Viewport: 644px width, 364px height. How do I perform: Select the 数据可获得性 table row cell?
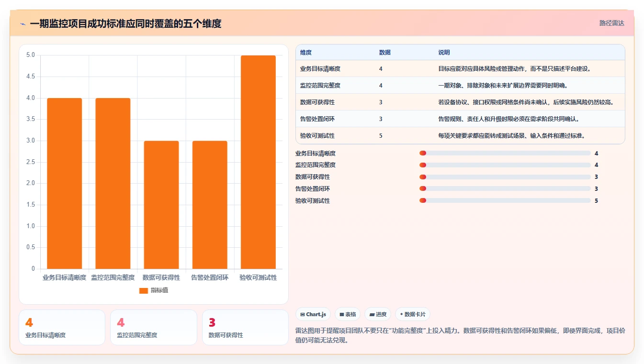tap(317, 102)
